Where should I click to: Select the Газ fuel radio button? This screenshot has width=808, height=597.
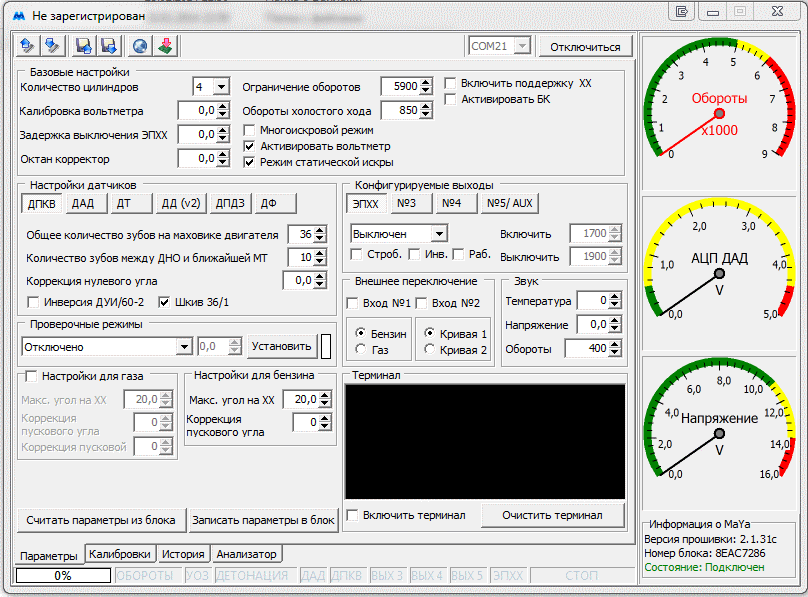(x=361, y=349)
